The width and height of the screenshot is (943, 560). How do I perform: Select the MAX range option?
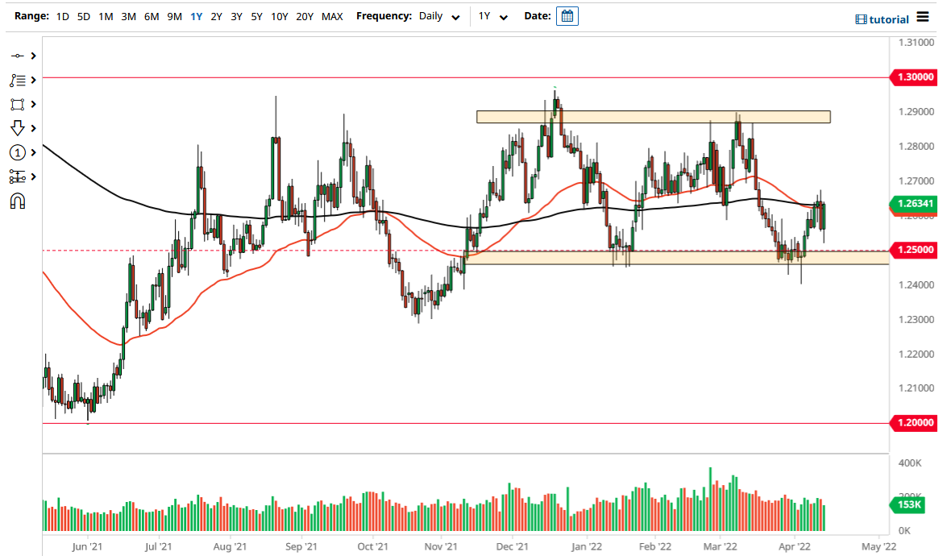pos(331,15)
